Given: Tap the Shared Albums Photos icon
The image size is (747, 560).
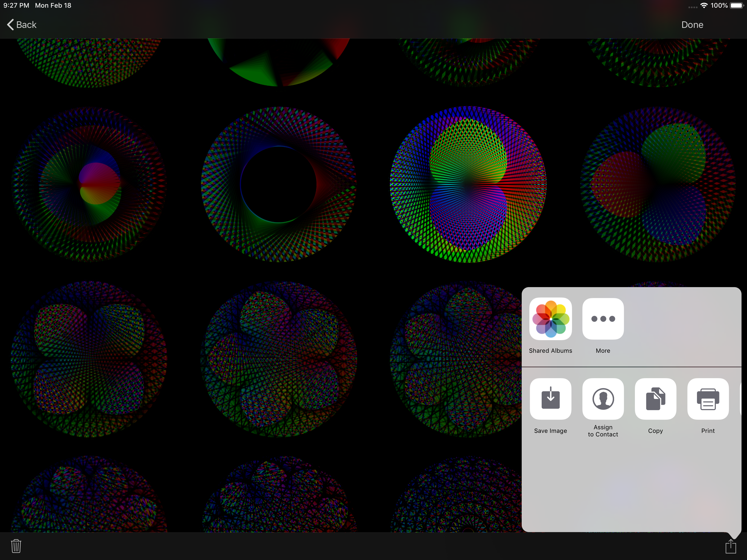Looking at the screenshot, I should click(550, 319).
